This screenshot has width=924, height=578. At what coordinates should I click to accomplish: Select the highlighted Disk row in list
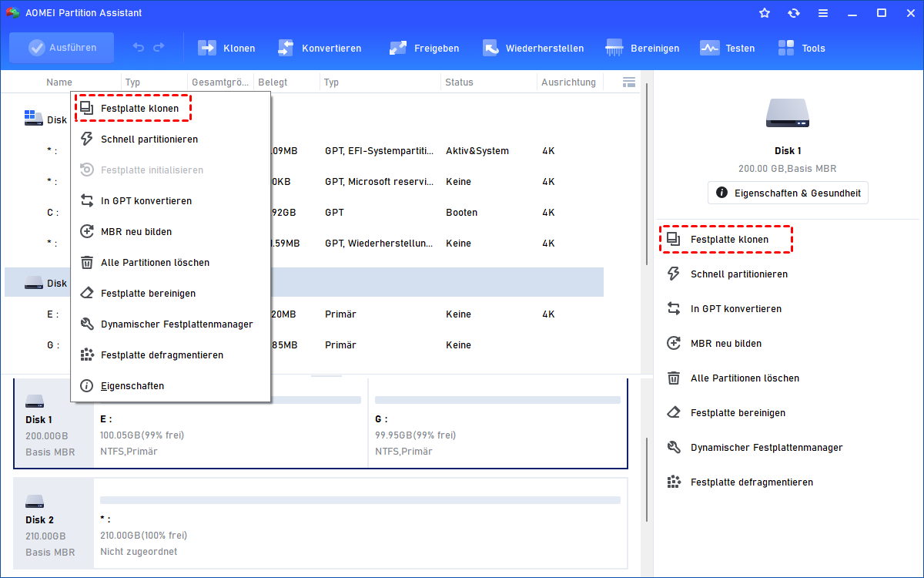click(304, 283)
